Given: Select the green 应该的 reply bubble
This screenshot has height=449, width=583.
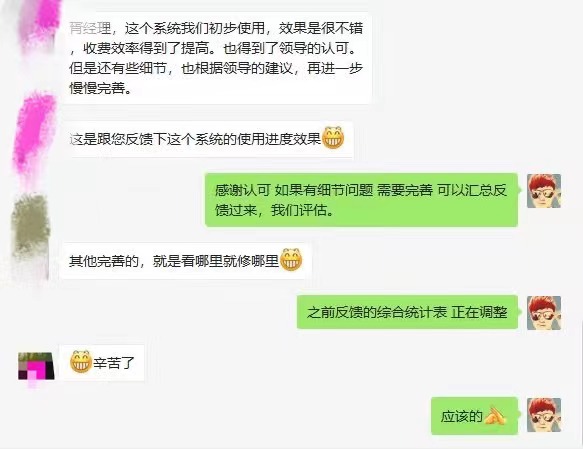Looking at the screenshot, I should click(x=474, y=416).
